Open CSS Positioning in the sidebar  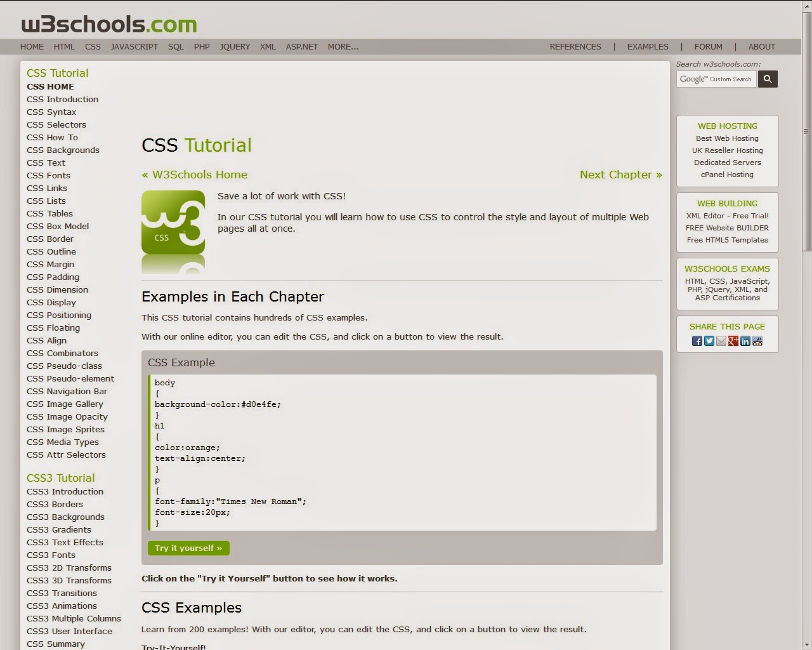59,315
